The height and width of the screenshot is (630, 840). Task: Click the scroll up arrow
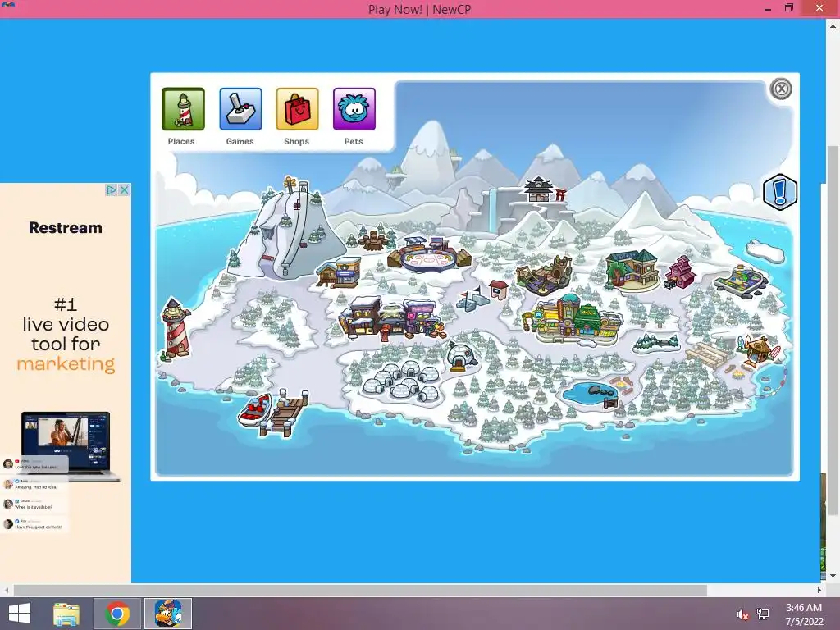point(833,25)
